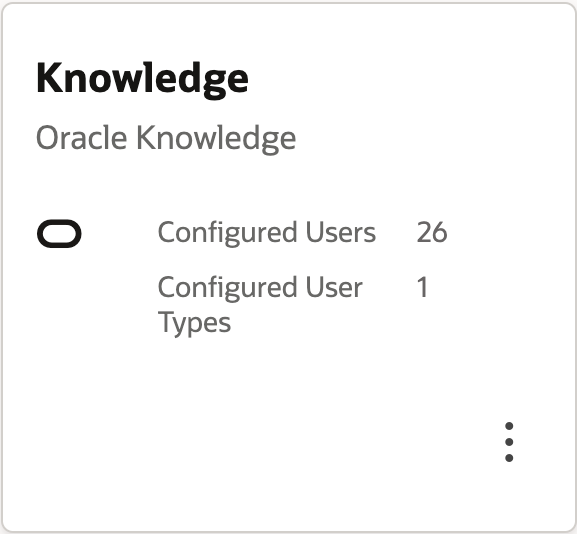
Task: Click the Configured User Types value 1
Action: 422,287
